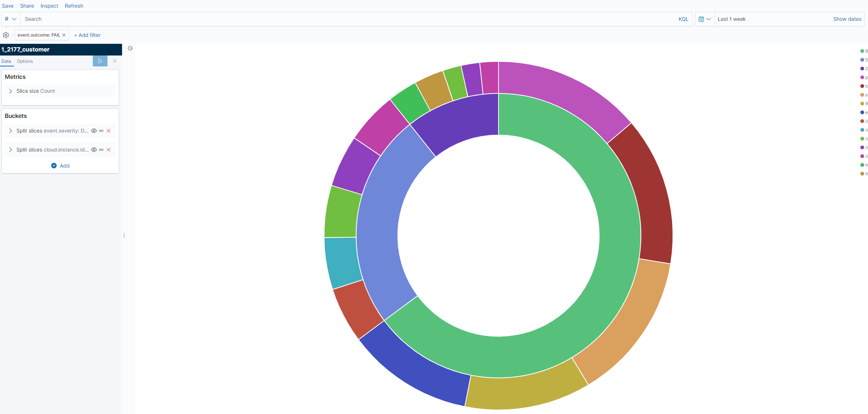Switch query language via the KQL button
This screenshot has width=868, height=414.
click(683, 19)
